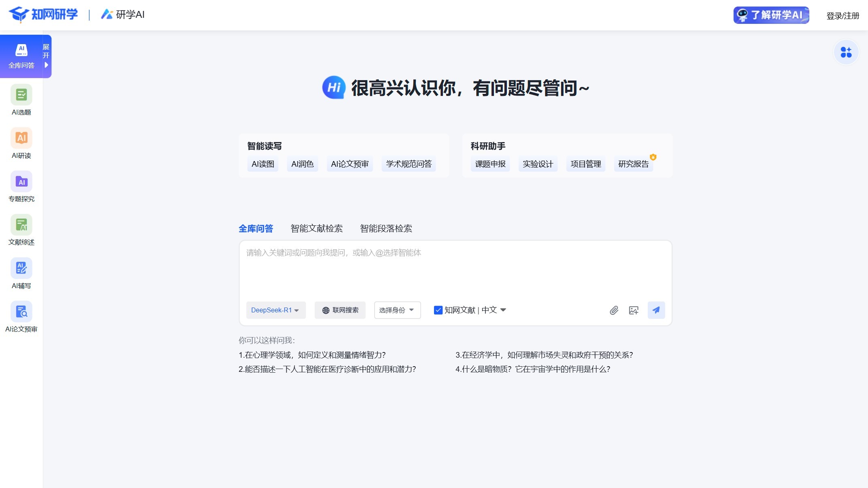Switch to the 智能段落检索 tab
868x488 pixels.
(x=386, y=229)
